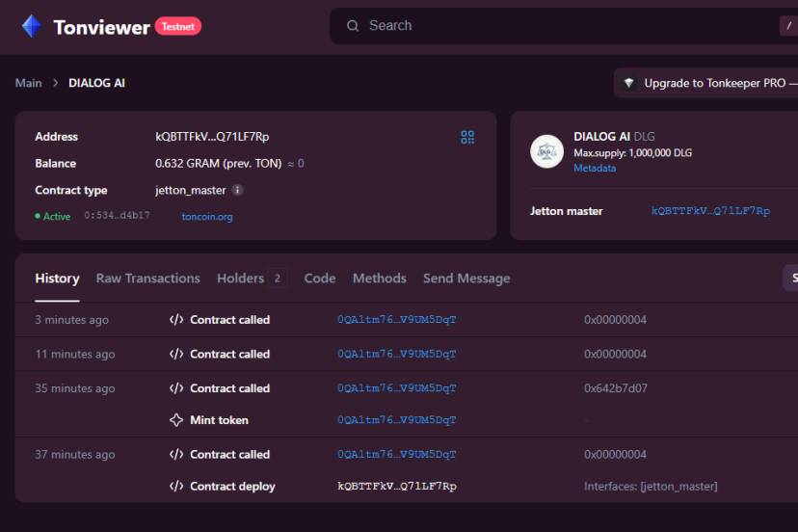Copy the address kQBTTFkV...Q71LF7Rp value

pos(212,137)
